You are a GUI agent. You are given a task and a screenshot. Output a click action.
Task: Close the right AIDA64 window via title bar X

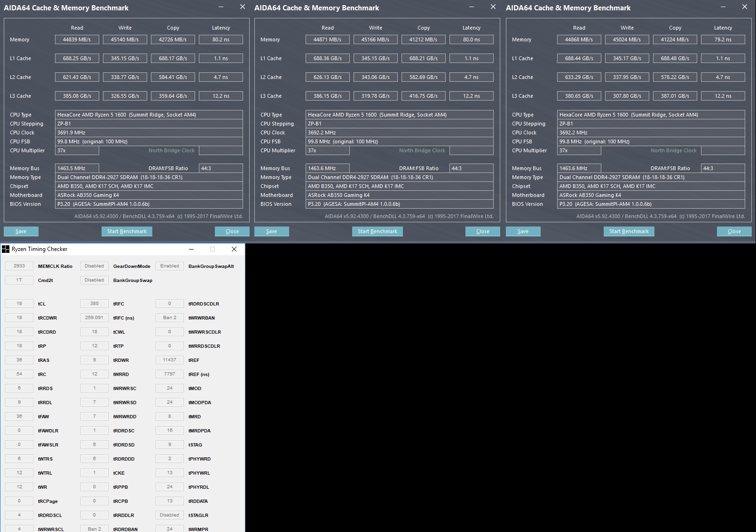pos(745,7)
